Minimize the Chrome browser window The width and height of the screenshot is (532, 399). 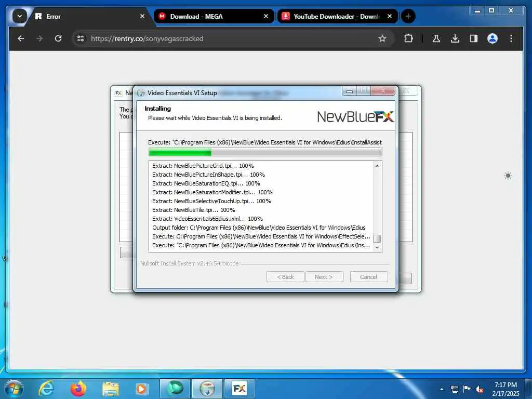point(477,11)
